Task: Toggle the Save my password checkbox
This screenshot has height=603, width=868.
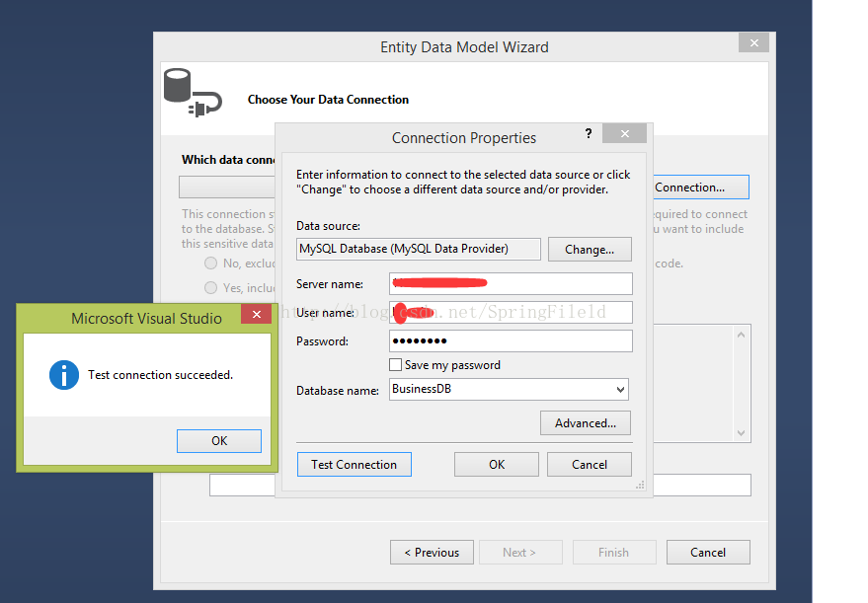Action: [x=395, y=364]
